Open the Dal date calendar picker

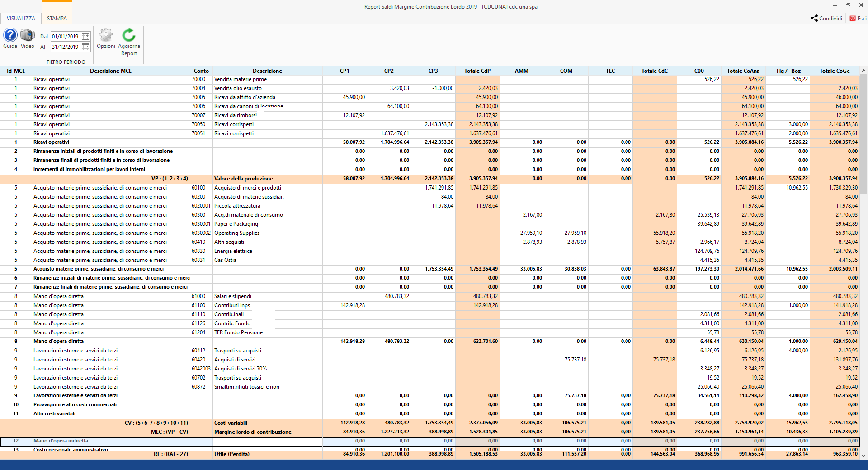point(85,37)
